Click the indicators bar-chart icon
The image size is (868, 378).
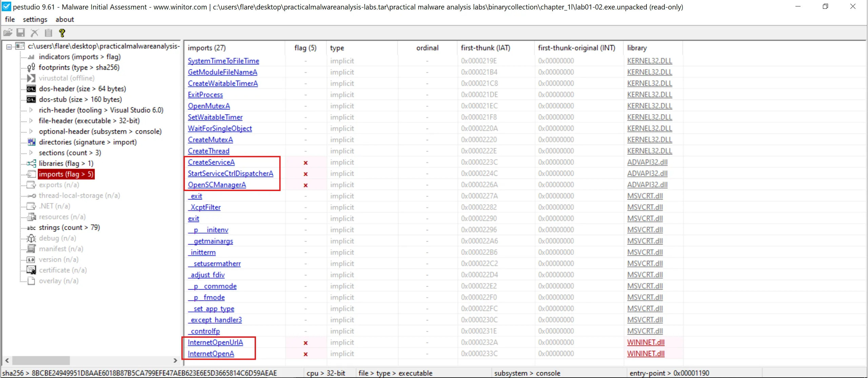pyautogui.click(x=31, y=57)
